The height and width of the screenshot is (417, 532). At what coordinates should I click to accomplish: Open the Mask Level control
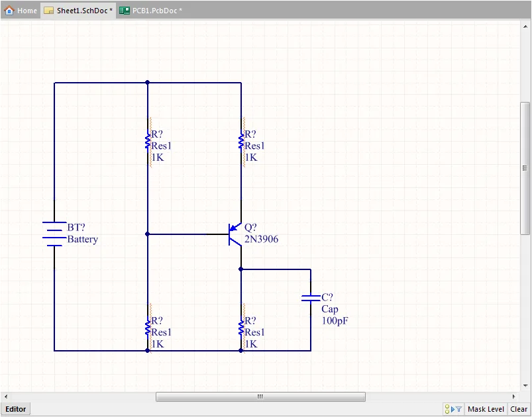[486, 409]
